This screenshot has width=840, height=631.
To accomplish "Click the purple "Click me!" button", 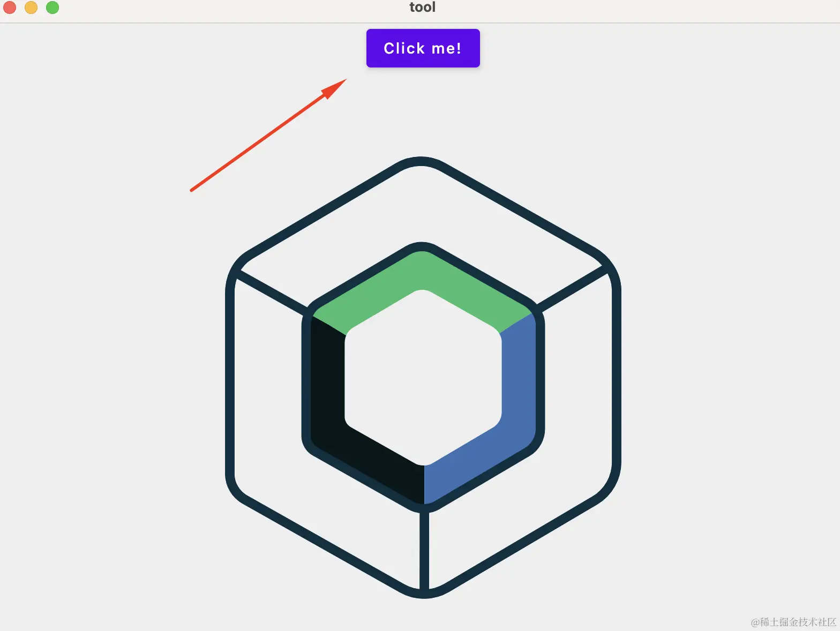I will [x=423, y=48].
